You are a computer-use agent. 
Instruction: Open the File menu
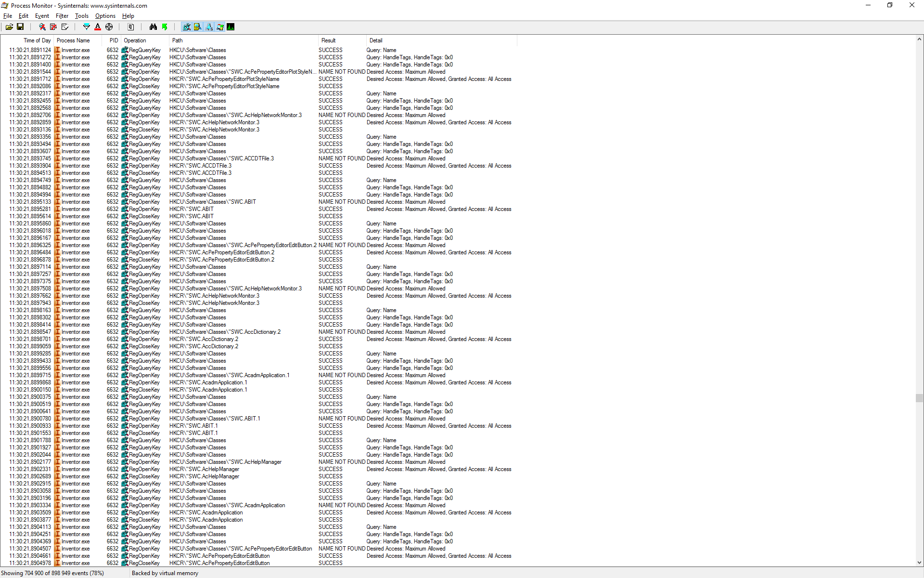pyautogui.click(x=8, y=16)
